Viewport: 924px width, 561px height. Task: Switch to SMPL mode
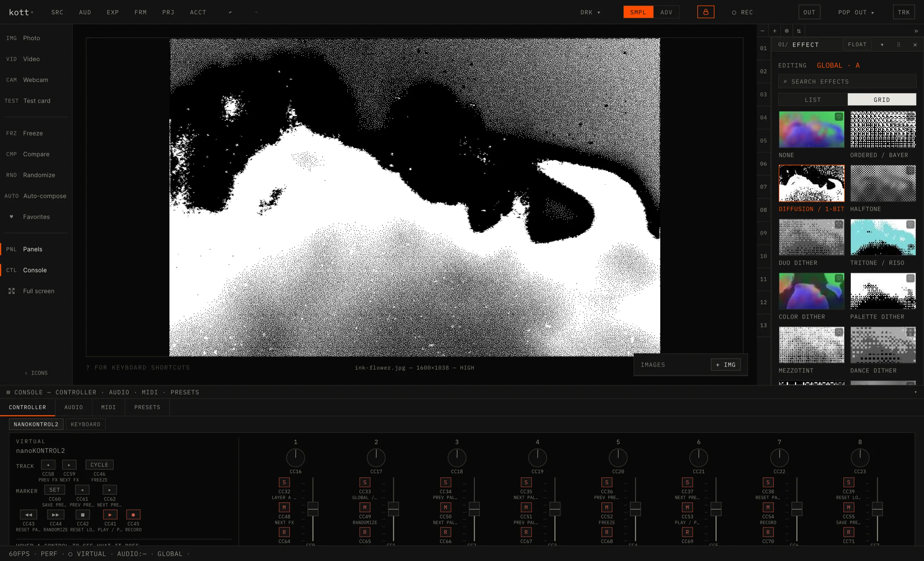click(x=638, y=12)
